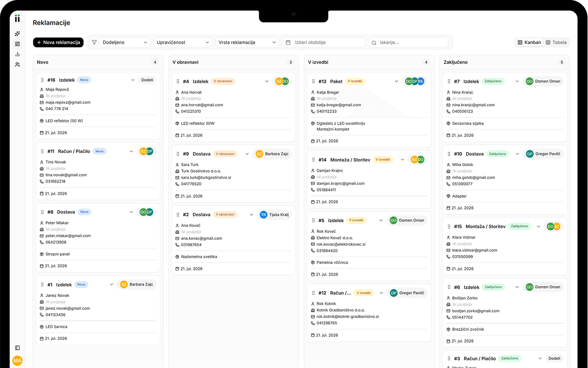Expand the chevron on card #6
This screenshot has height=368, width=588.
tap(517, 287)
